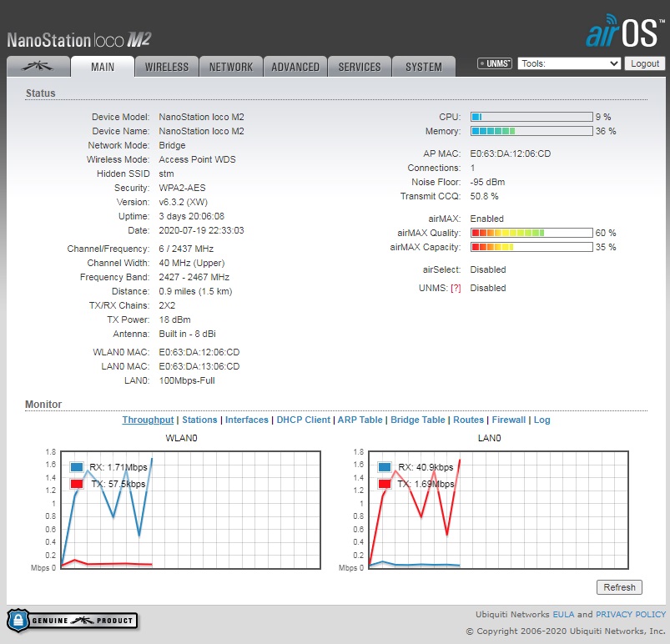Click the CPU usage bar
Screen dimensions: 670x644
[531, 117]
